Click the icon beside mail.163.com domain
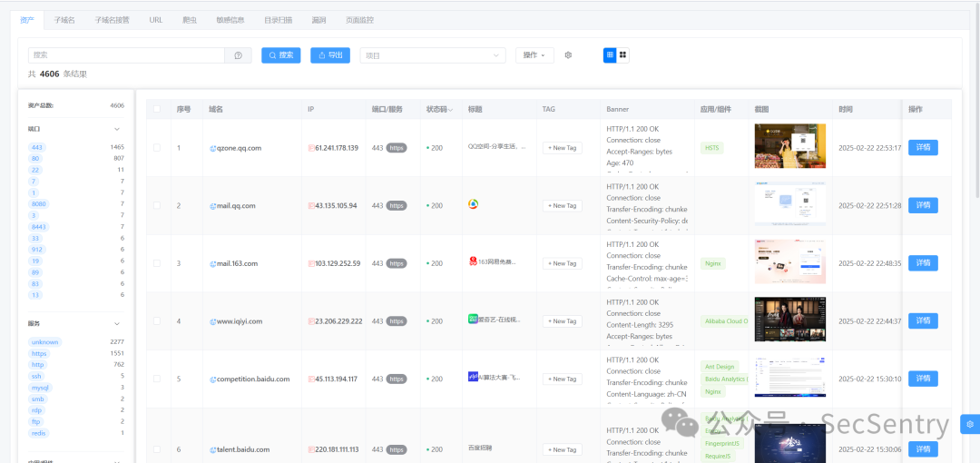Viewport: 980px width, 463px height. pos(212,263)
